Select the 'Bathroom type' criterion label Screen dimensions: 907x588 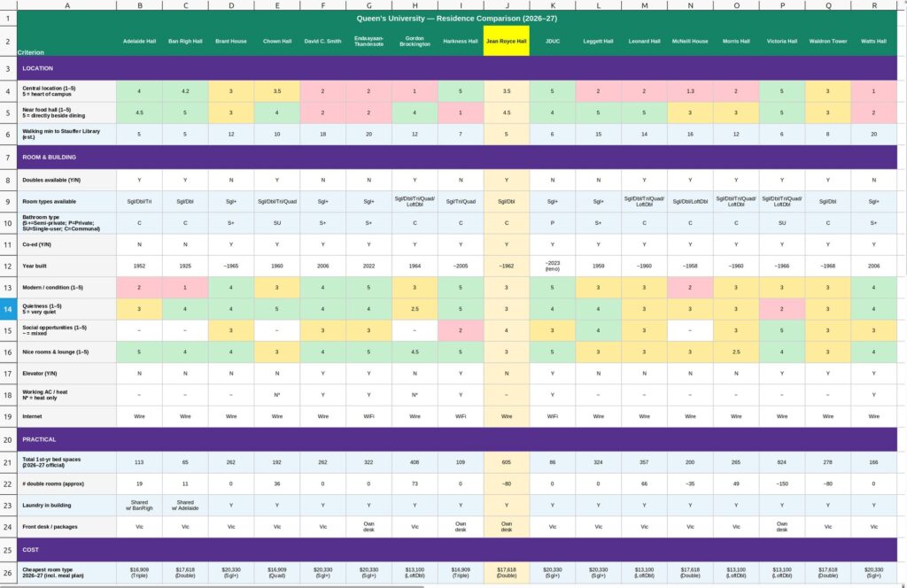[x=67, y=223]
